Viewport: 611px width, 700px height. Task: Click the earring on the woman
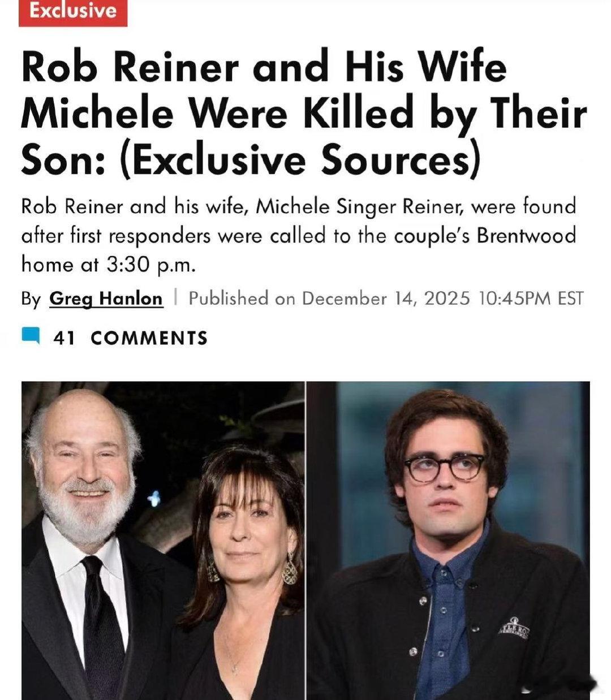pyautogui.click(x=290, y=568)
